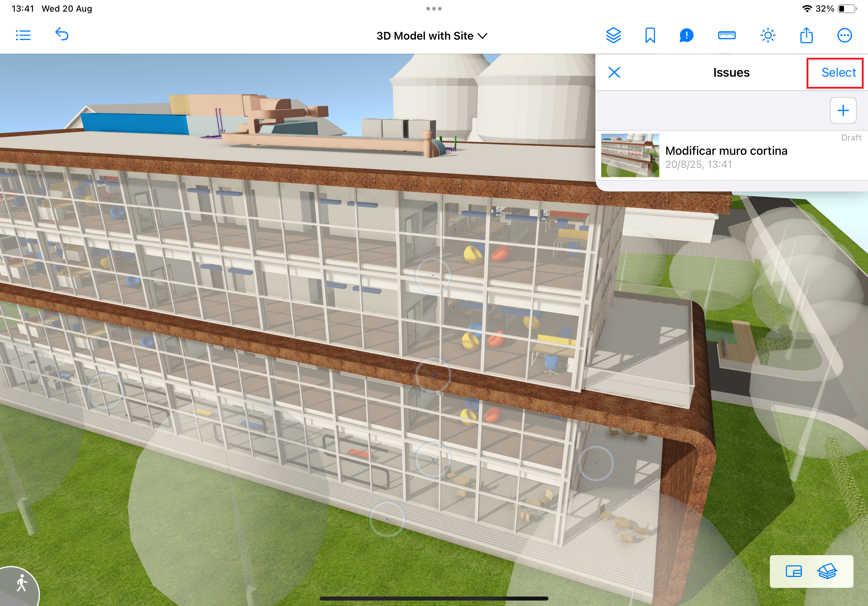
Task: Add a new issue with plus button
Action: [843, 110]
